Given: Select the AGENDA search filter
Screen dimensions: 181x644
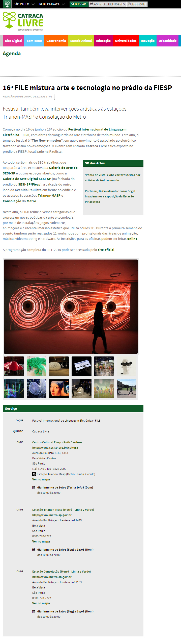Looking at the screenshot, I should click(x=98, y=4).
